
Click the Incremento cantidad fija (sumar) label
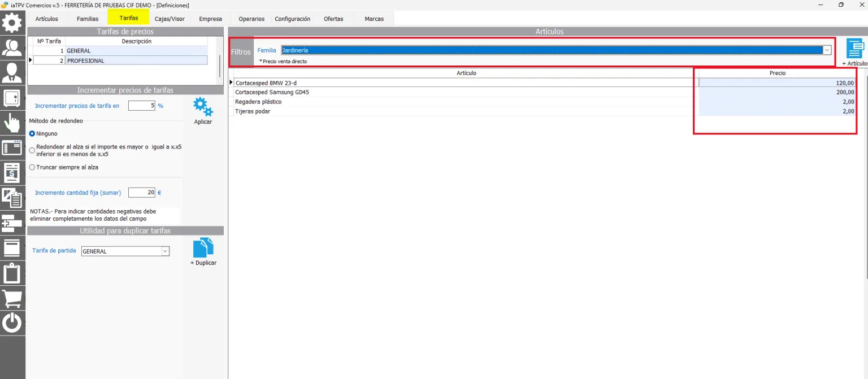78,193
